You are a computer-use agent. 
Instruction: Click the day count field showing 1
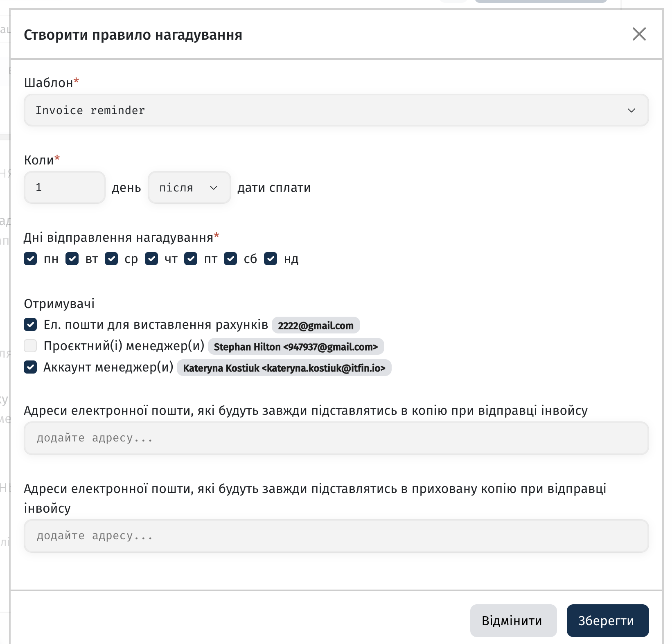tap(65, 187)
